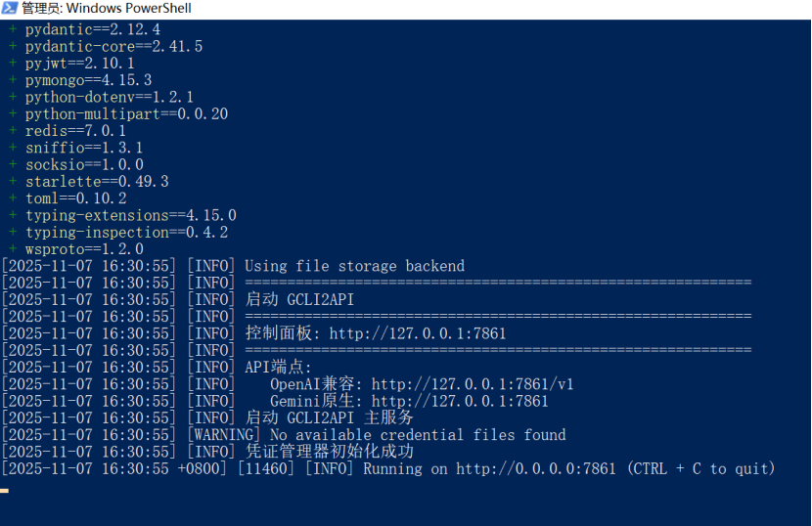The image size is (812, 526).
Task: Click the "凭证管理器初始化成功" log message
Action: click(329, 452)
